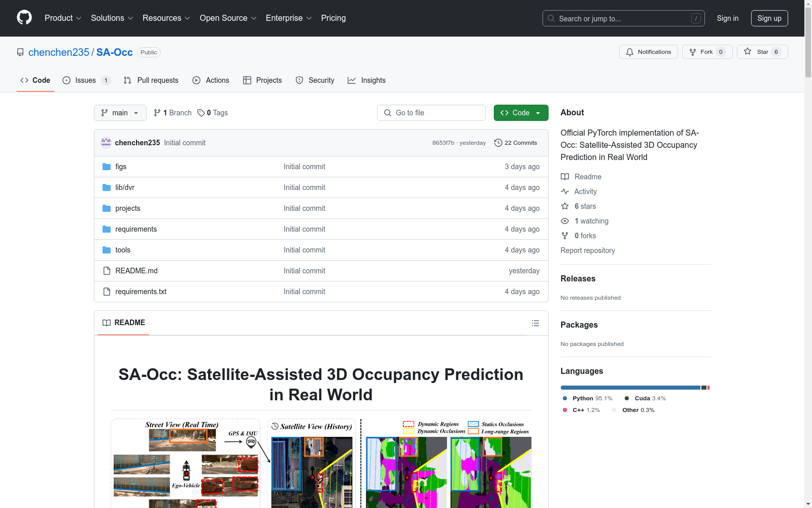Click the repository icon before chenchen235

(x=20, y=52)
